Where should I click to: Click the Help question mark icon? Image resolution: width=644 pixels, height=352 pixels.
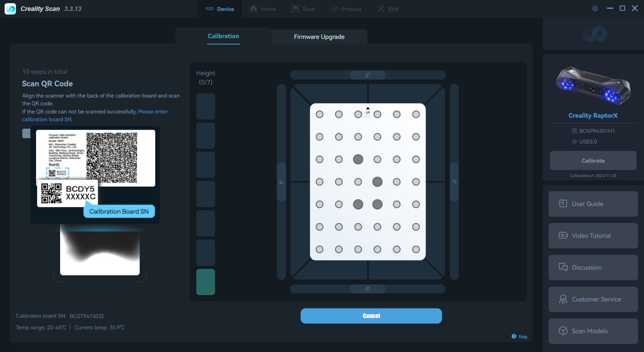pos(514,336)
